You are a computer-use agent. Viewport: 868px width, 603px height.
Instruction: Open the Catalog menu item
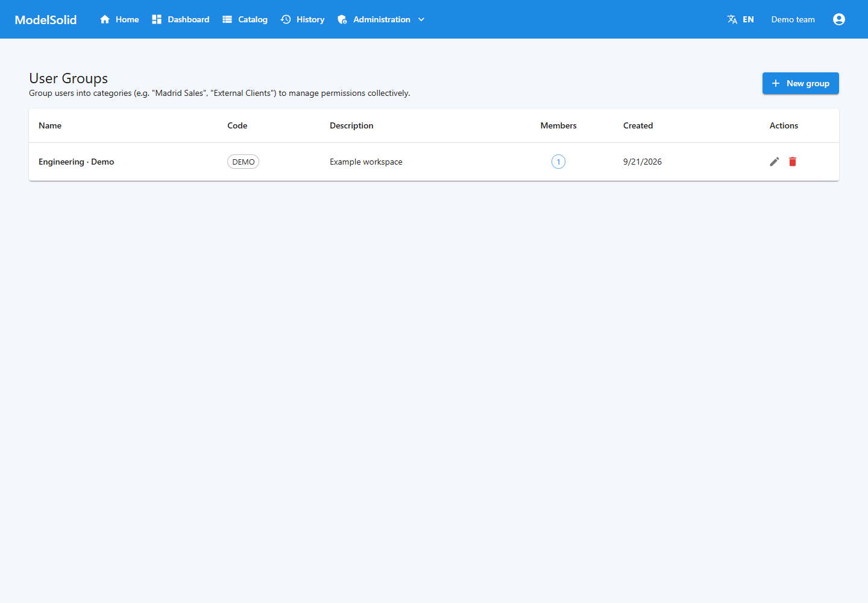[245, 19]
